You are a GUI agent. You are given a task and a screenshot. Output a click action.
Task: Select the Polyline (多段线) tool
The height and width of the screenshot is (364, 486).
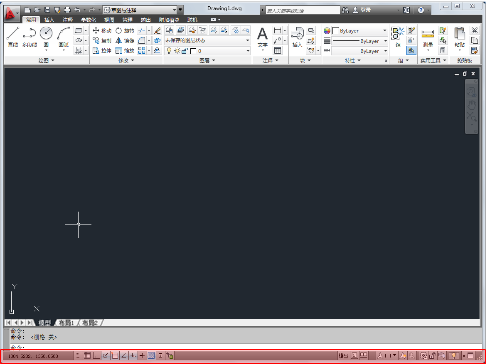tap(29, 37)
